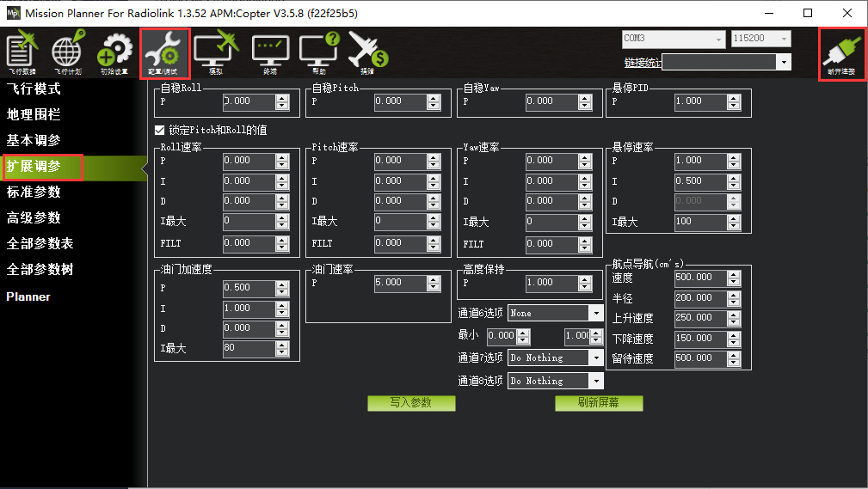Open the Simulation (模拟) monitor icon
The image size is (868, 489).
216,53
